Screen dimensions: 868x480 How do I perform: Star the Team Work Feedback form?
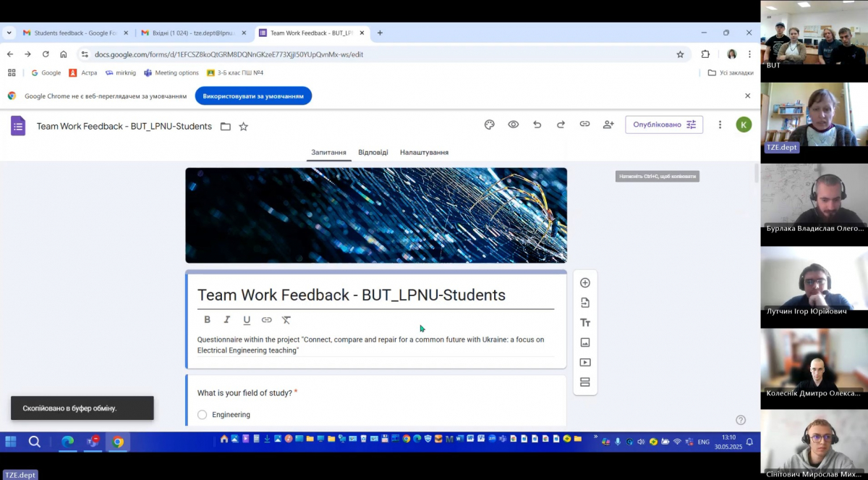pyautogui.click(x=244, y=127)
